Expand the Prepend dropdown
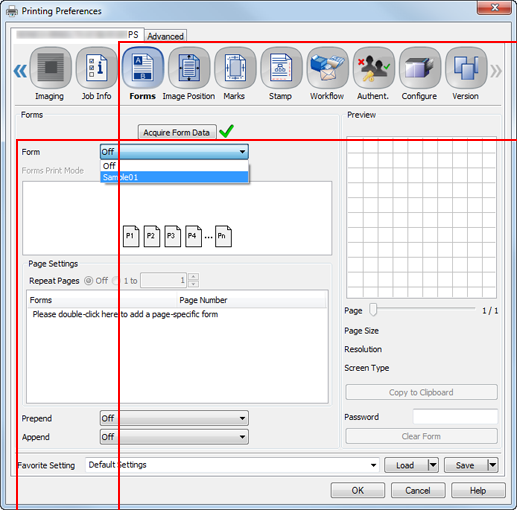The height and width of the screenshot is (510, 517). tap(174, 418)
